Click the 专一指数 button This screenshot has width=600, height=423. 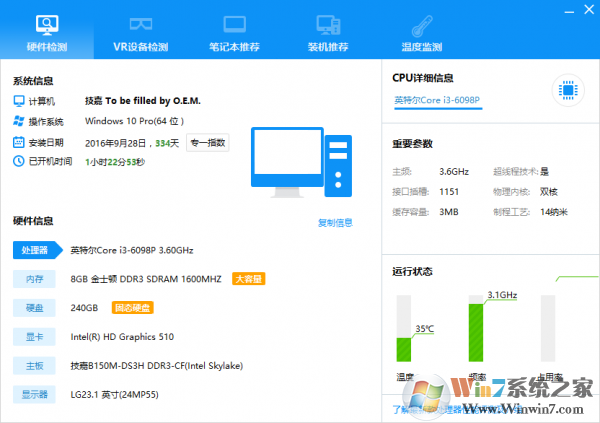pos(208,143)
